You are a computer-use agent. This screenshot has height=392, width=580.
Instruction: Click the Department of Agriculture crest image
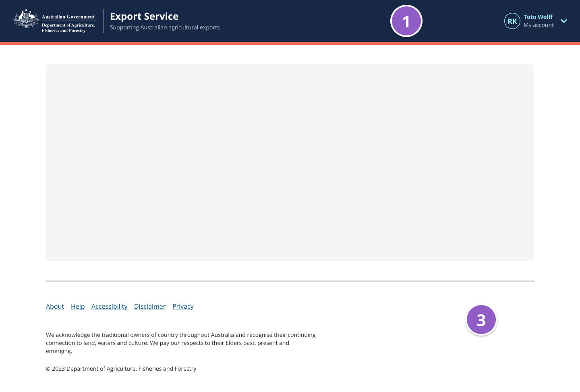click(x=26, y=18)
